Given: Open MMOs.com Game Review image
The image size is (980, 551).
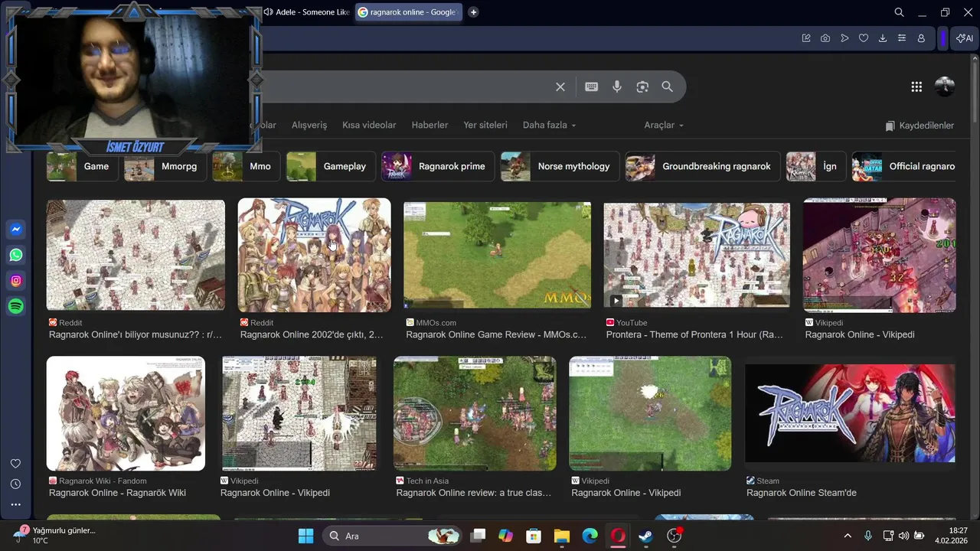Looking at the screenshot, I should point(497,255).
